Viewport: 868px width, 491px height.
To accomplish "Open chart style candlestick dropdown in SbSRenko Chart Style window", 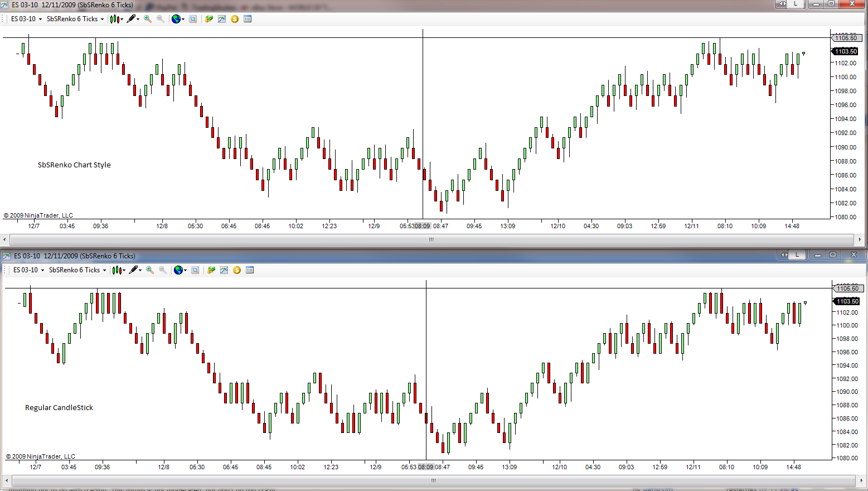I will point(117,19).
